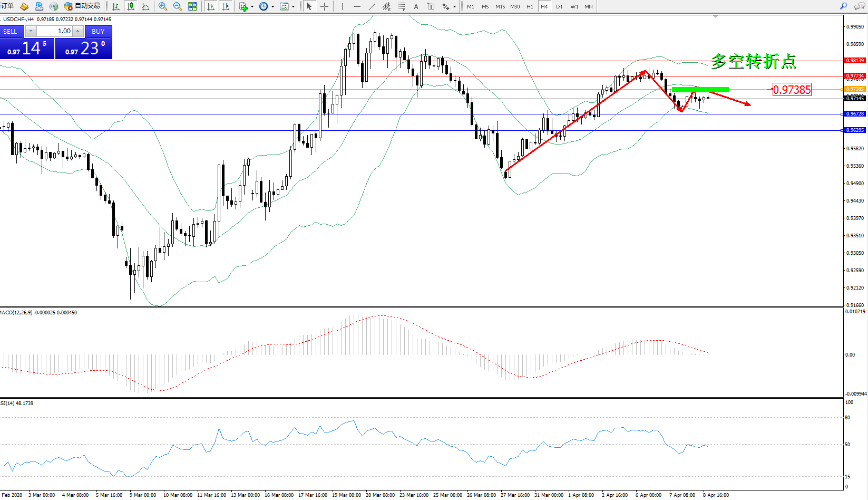Zoom out of the chart
Viewport: 868px width, 500px height.
(x=178, y=6)
